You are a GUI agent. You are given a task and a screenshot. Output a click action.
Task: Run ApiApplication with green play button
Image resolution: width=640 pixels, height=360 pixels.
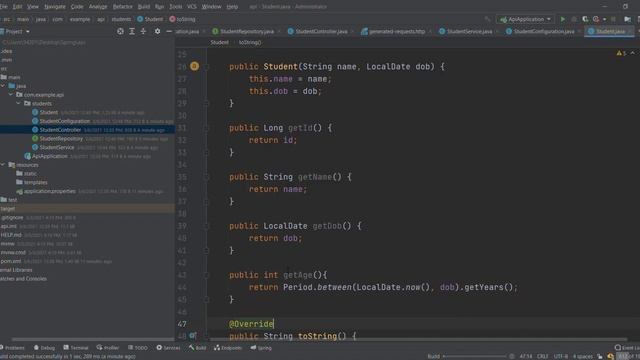pyautogui.click(x=562, y=19)
